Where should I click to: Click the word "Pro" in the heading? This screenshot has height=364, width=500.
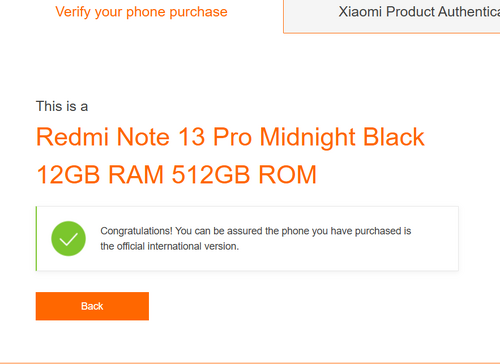232,137
